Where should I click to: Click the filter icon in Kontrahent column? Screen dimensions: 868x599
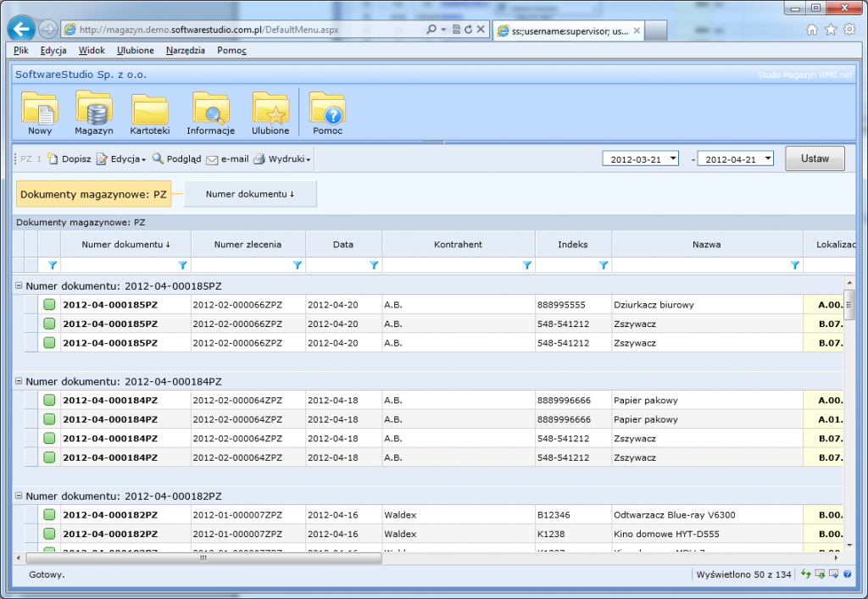[x=526, y=265]
